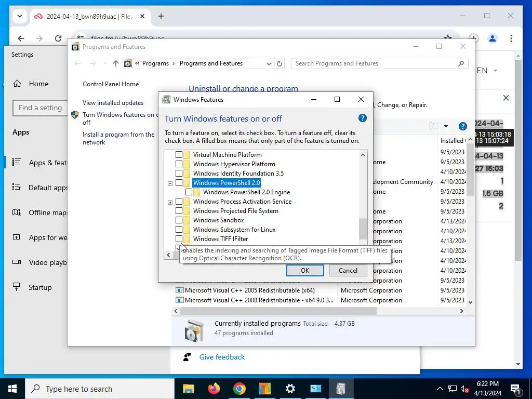Viewport: 532px width, 399px height.
Task: Open View installed updates link
Action: (x=113, y=103)
